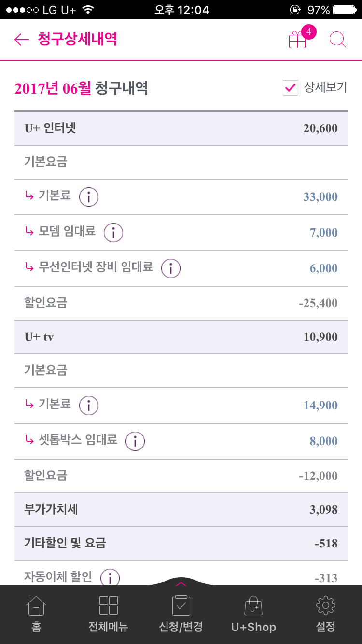362x644 pixels.
Task: Show info for 셋톱박스 임대료
Action: click(x=135, y=441)
